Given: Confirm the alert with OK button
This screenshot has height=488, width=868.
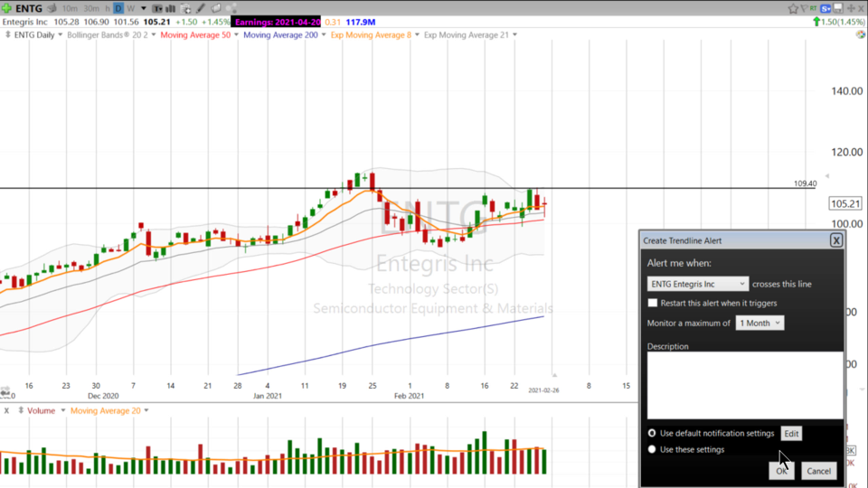Looking at the screenshot, I should coord(781,471).
